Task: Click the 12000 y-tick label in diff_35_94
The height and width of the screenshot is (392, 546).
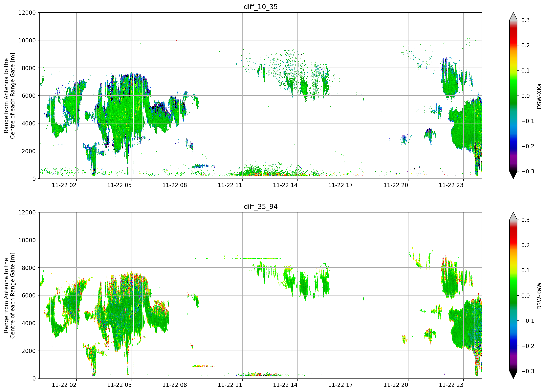Action: [27, 212]
